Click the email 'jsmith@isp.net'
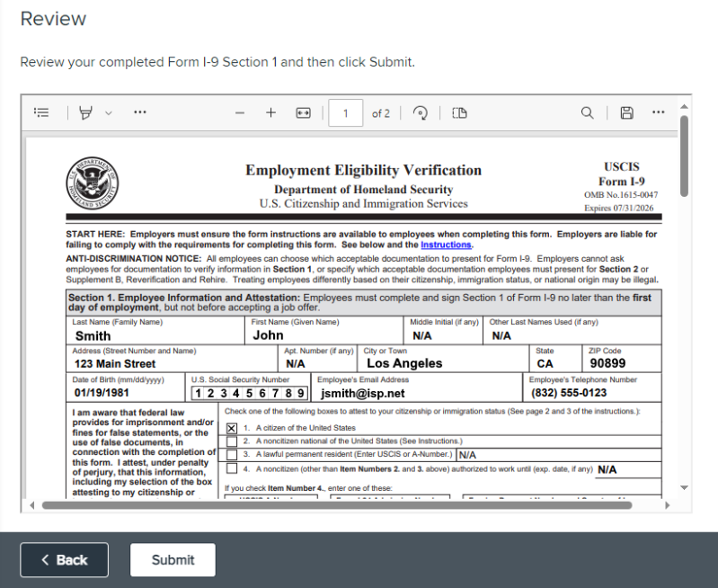The width and height of the screenshot is (718, 588). point(363,394)
